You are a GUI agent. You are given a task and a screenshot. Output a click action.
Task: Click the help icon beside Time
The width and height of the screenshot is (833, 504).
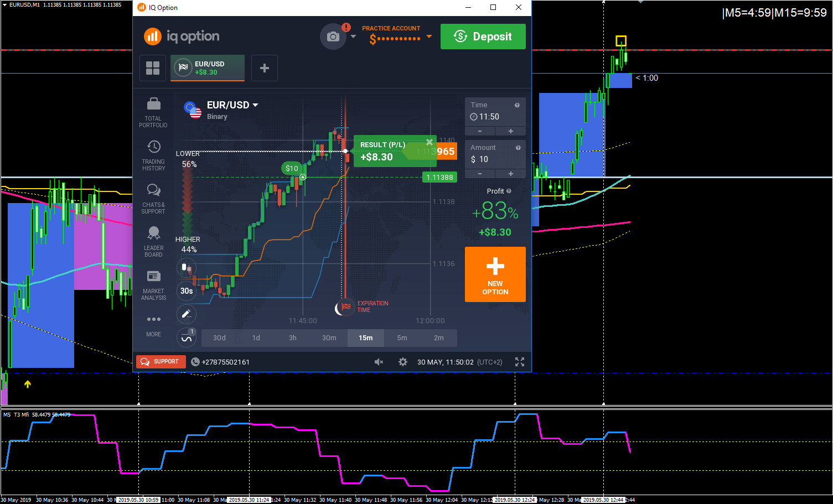(517, 105)
